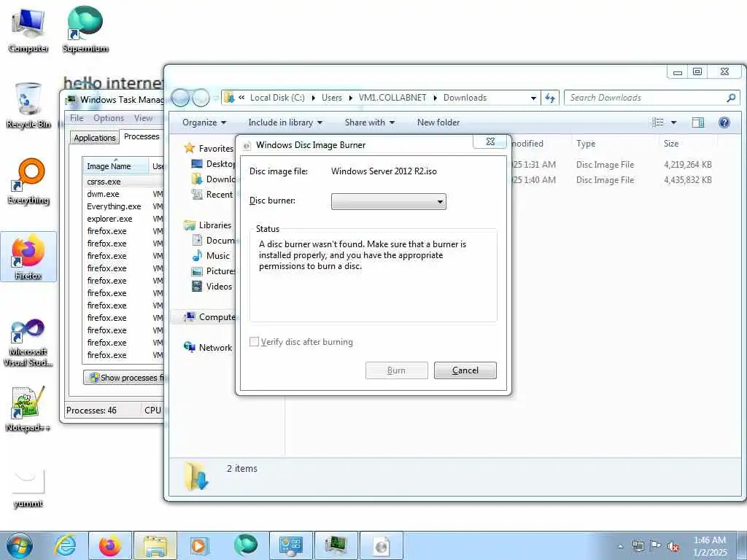This screenshot has height=560, width=747.
Task: Click the muted volume tray icon
Action: click(673, 547)
